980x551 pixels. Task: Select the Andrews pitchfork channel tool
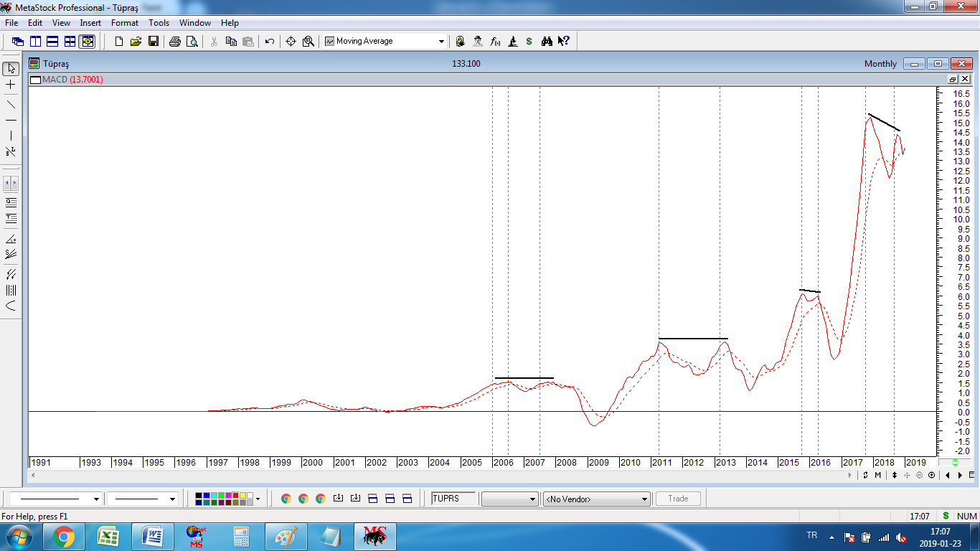(11, 274)
